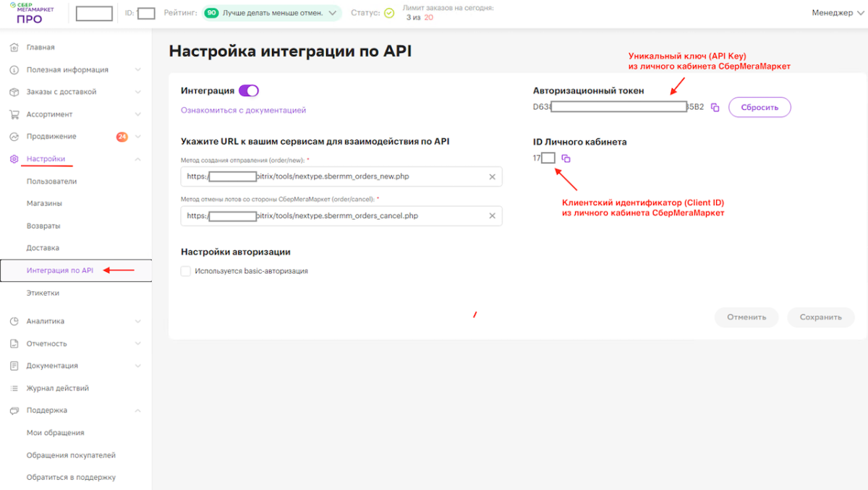Open Мои обращения page

coord(56,433)
